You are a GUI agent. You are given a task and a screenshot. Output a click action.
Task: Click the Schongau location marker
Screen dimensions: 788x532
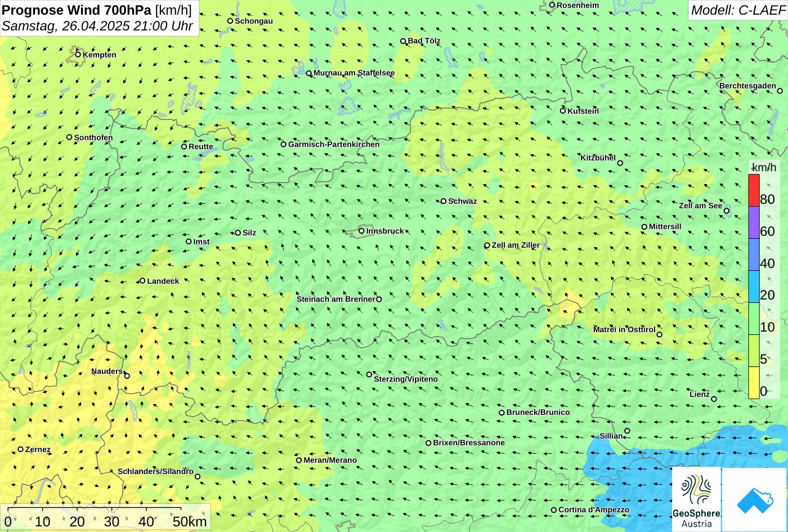pos(230,21)
